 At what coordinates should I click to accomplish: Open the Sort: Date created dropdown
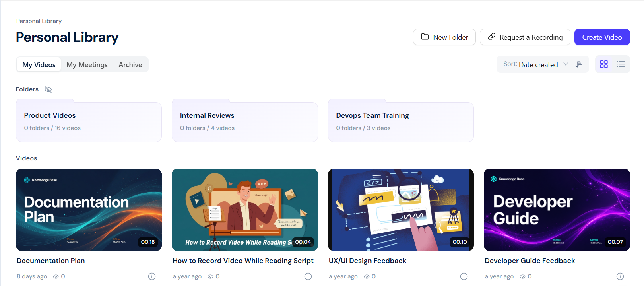535,64
